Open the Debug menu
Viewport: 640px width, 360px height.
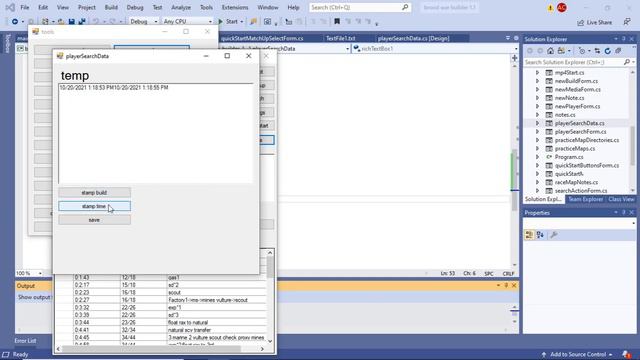[x=135, y=7]
